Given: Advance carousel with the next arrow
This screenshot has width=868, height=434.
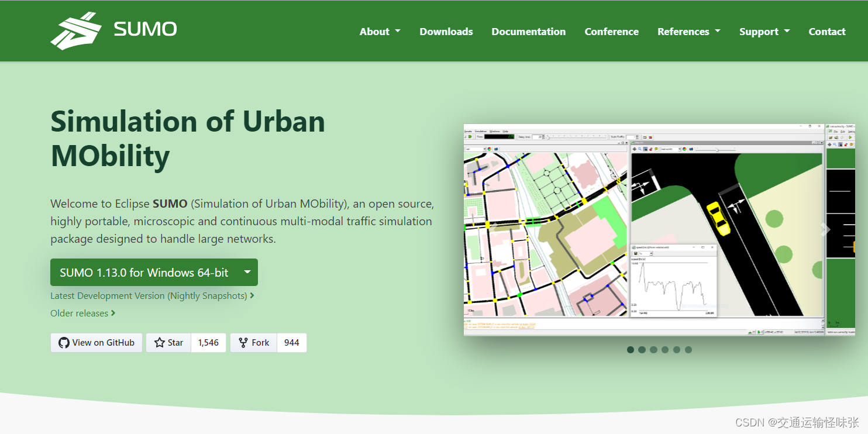Looking at the screenshot, I should tap(825, 229).
